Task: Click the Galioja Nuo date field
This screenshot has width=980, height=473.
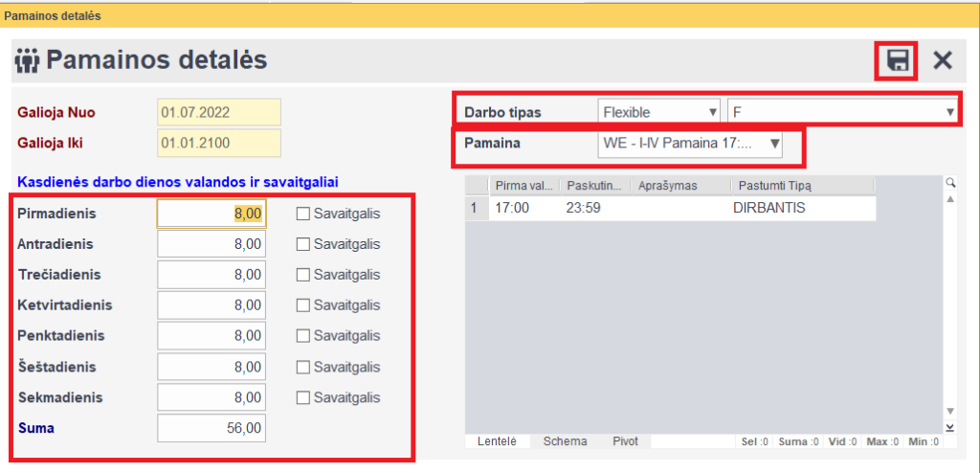Action: (x=219, y=112)
